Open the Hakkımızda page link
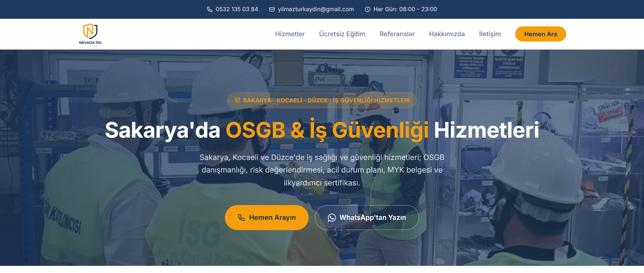 (x=447, y=34)
